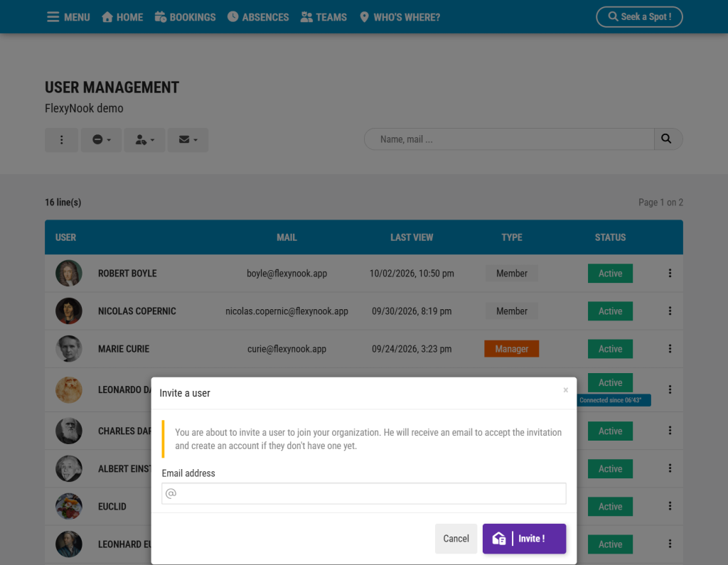Cancel the invitation dialog
This screenshot has height=565, width=728.
pos(456,539)
